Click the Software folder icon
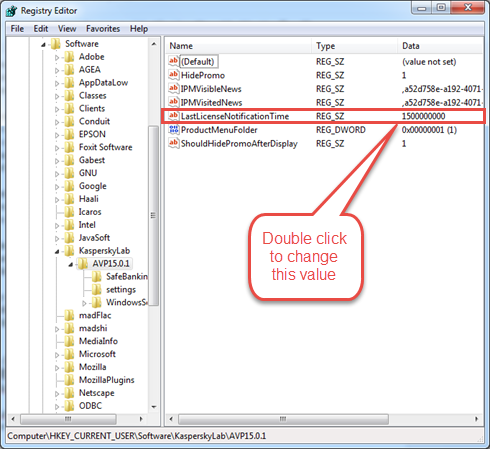 point(56,44)
